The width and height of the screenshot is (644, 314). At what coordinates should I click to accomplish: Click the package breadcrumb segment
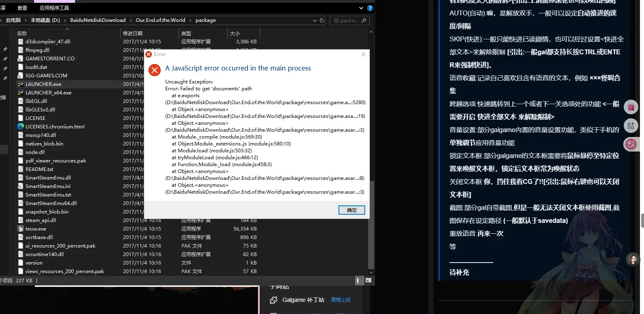point(206,20)
